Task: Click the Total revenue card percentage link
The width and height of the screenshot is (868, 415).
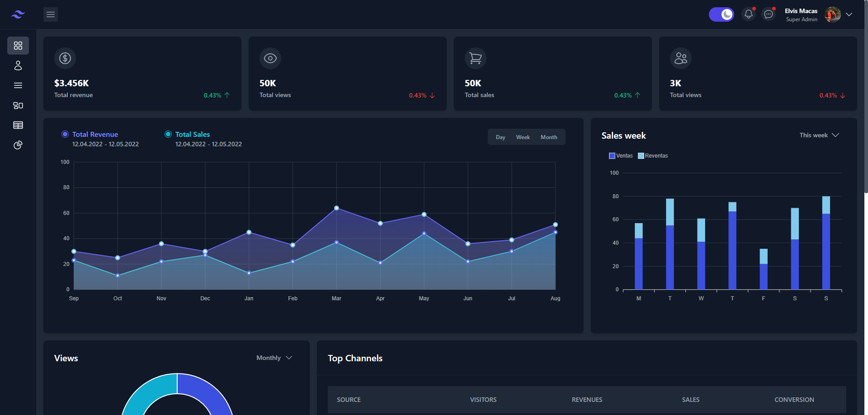Action: (216, 95)
